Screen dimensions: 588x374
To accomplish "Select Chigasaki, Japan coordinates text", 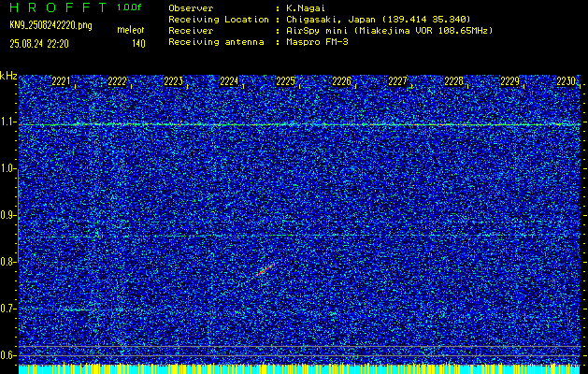I will click(379, 19).
